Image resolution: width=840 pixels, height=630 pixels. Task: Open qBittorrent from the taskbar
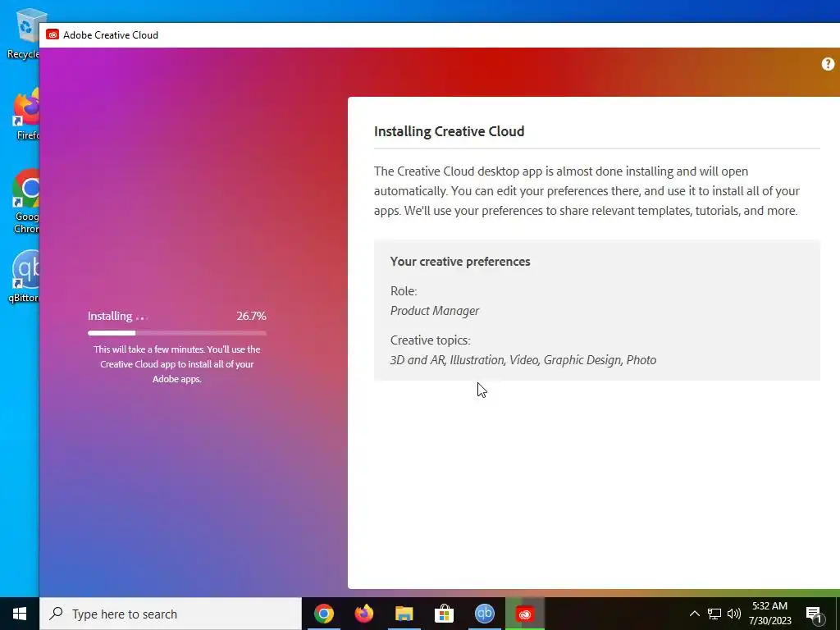click(x=484, y=614)
